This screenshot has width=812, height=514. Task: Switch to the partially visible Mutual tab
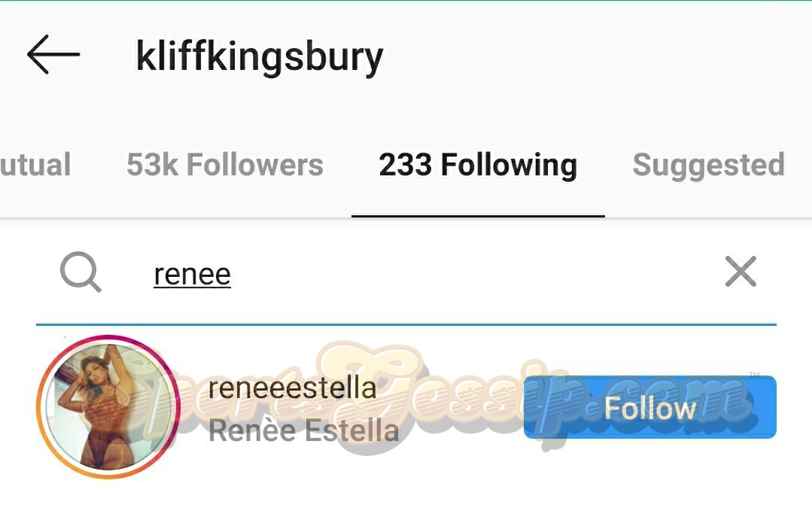click(x=35, y=165)
